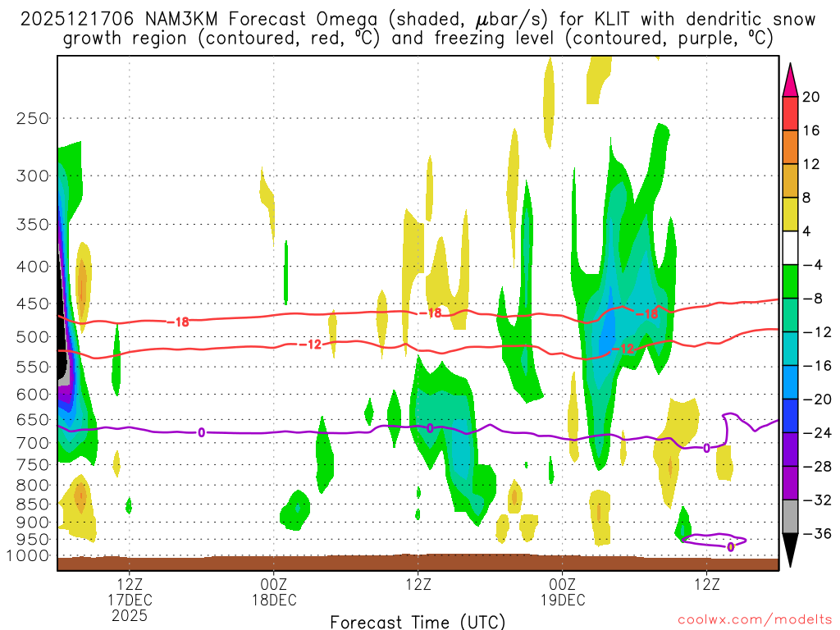This screenshot has width=840, height=630.
Task: Click the -36 value on color scale
Action: pyautogui.click(x=817, y=533)
